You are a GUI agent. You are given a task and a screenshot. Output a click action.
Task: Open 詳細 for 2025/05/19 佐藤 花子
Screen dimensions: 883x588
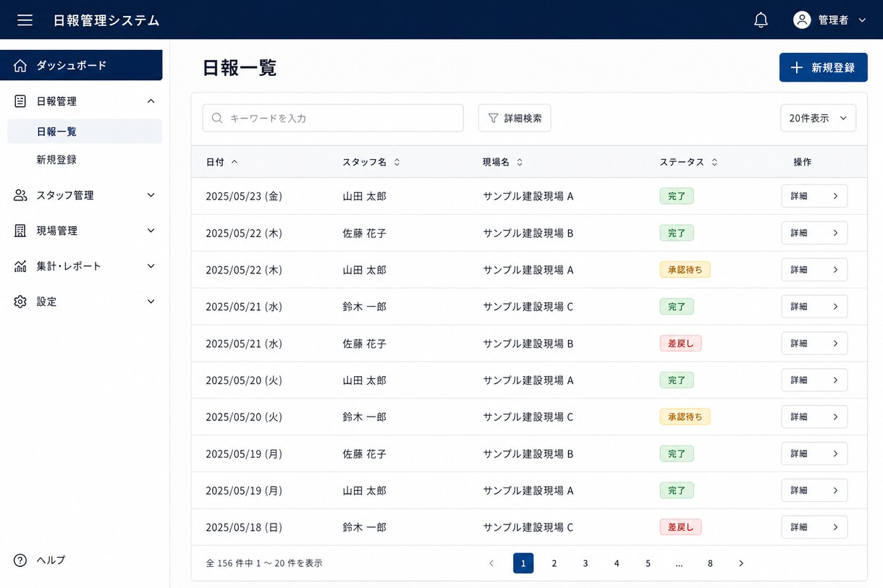pyautogui.click(x=814, y=453)
